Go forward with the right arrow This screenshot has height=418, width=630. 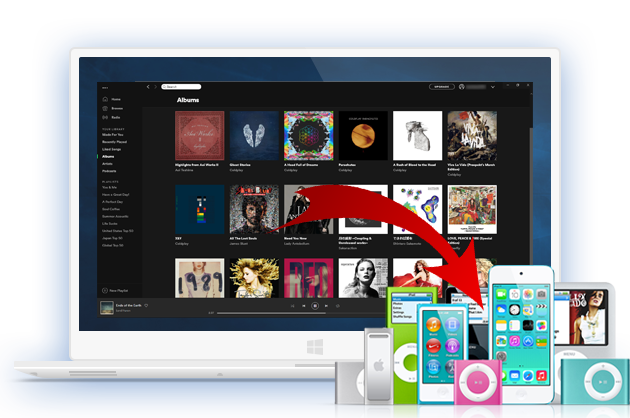point(155,86)
